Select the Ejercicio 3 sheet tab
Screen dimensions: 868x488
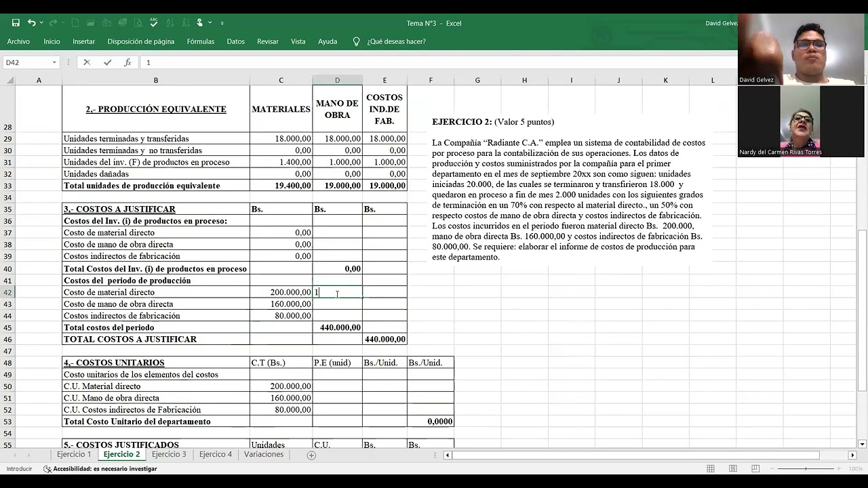(x=169, y=454)
